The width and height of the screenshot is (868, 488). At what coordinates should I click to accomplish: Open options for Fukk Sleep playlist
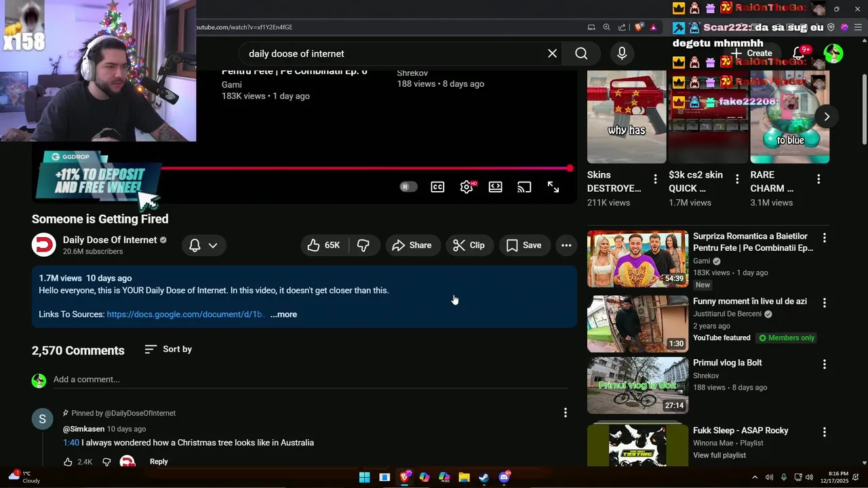click(825, 432)
